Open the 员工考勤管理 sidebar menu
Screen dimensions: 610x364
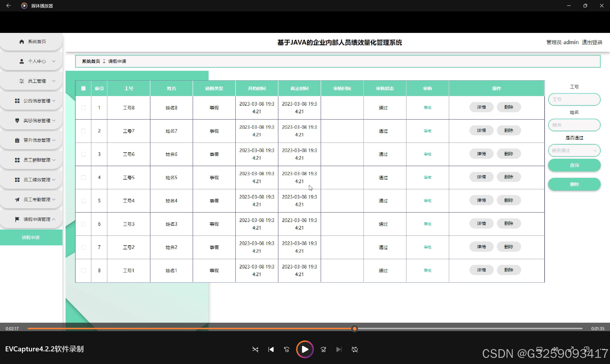(31, 200)
